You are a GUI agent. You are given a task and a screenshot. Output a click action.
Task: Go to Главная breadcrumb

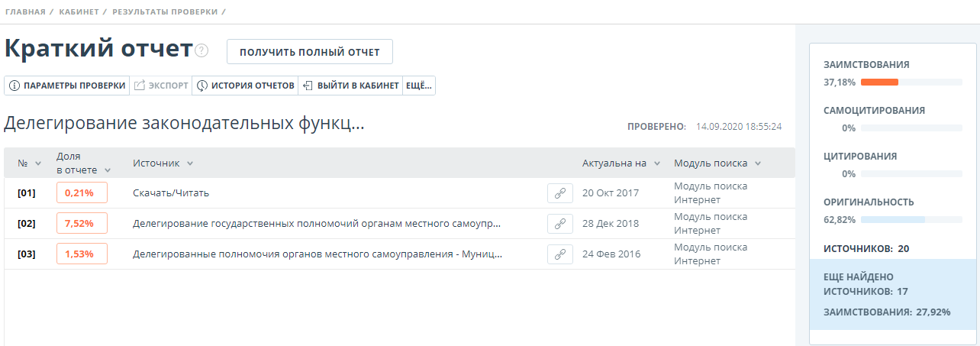[24, 12]
